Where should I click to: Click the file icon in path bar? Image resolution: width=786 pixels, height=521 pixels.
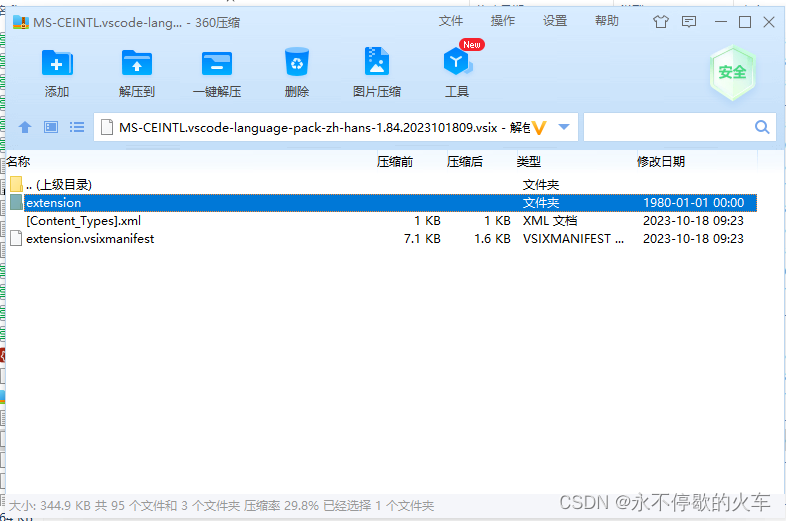coord(107,127)
